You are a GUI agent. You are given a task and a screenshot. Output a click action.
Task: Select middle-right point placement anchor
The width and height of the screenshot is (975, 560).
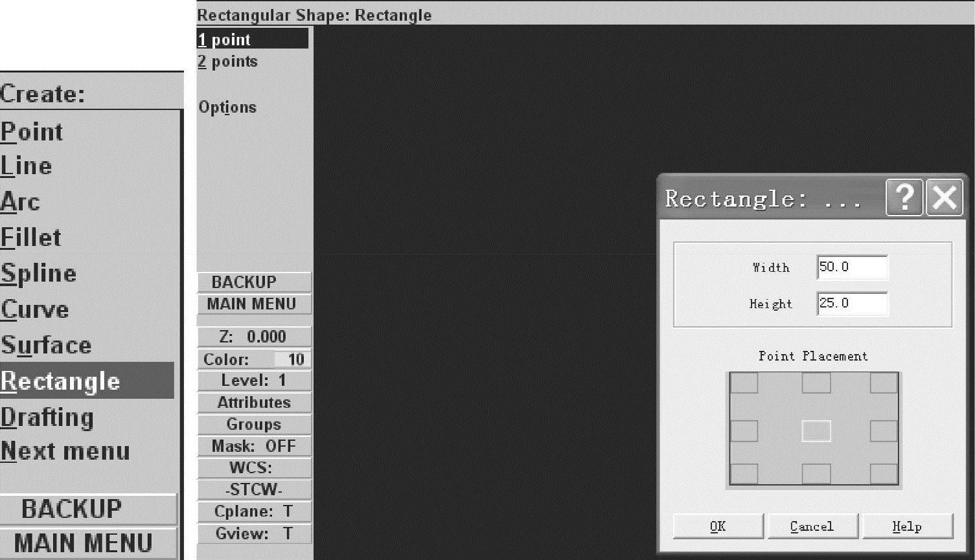(884, 431)
